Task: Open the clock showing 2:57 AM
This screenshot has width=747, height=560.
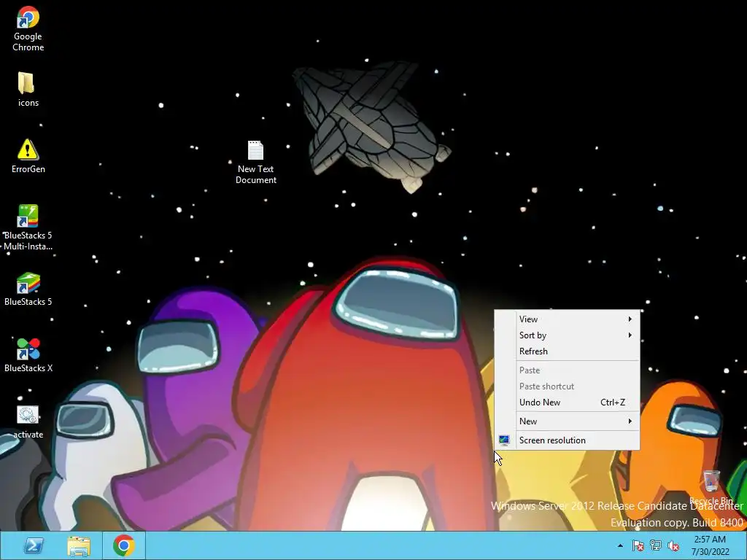Action: pyautogui.click(x=711, y=545)
